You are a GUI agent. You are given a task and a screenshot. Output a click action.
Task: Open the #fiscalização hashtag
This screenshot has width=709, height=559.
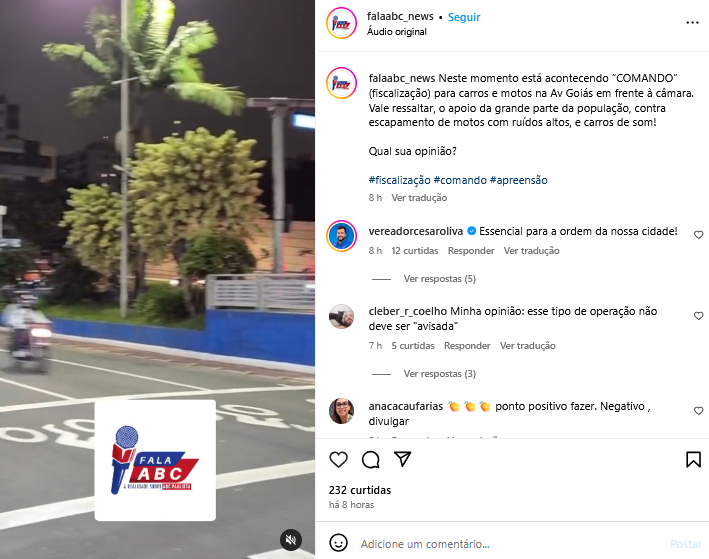399,180
